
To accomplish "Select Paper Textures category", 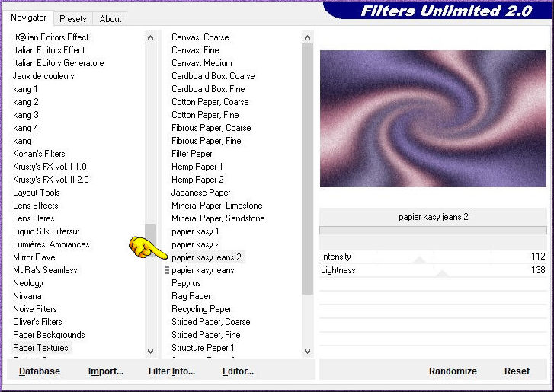I will coord(40,348).
